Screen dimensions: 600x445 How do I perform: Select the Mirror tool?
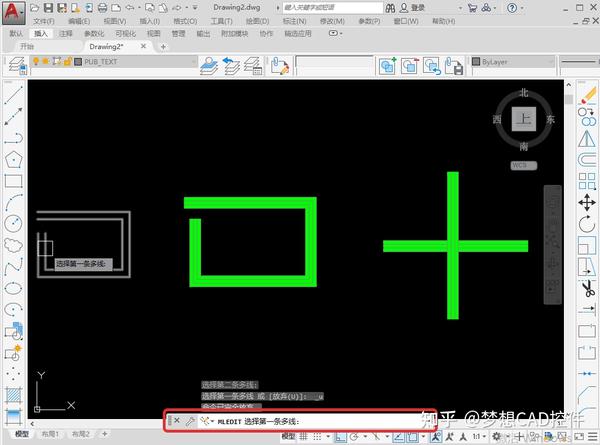coord(587,138)
